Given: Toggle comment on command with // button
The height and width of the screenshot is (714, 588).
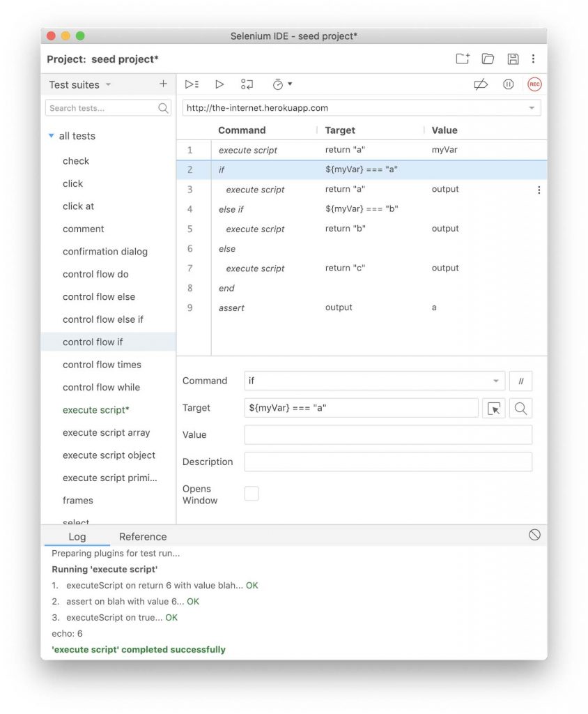Looking at the screenshot, I should pos(520,381).
